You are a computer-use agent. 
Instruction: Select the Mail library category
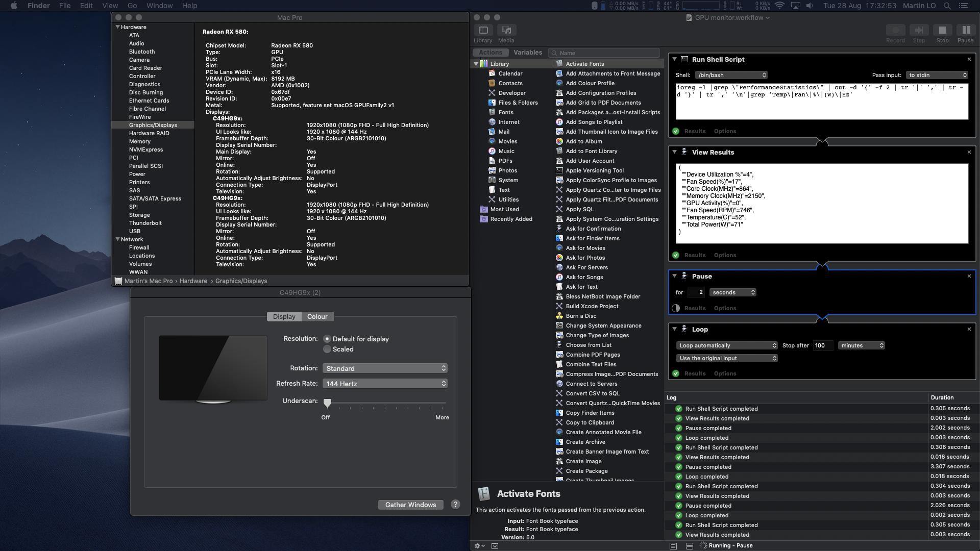(504, 132)
